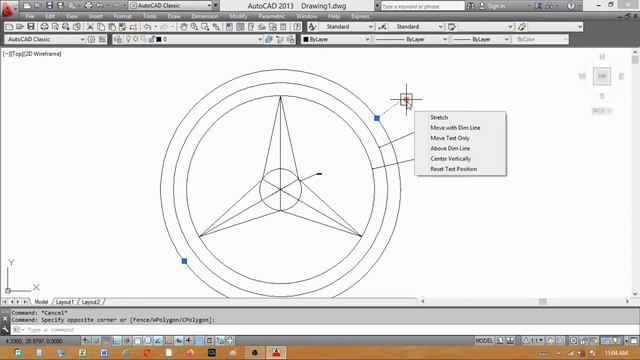The width and height of the screenshot is (640, 360).
Task: Click the viewport label [-][Top][2D Wireframe]
Action: pyautogui.click(x=32, y=53)
